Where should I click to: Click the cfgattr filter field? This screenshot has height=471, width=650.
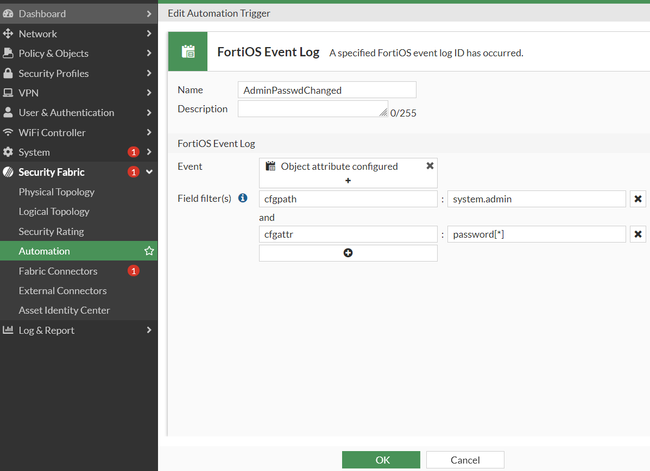coord(348,234)
